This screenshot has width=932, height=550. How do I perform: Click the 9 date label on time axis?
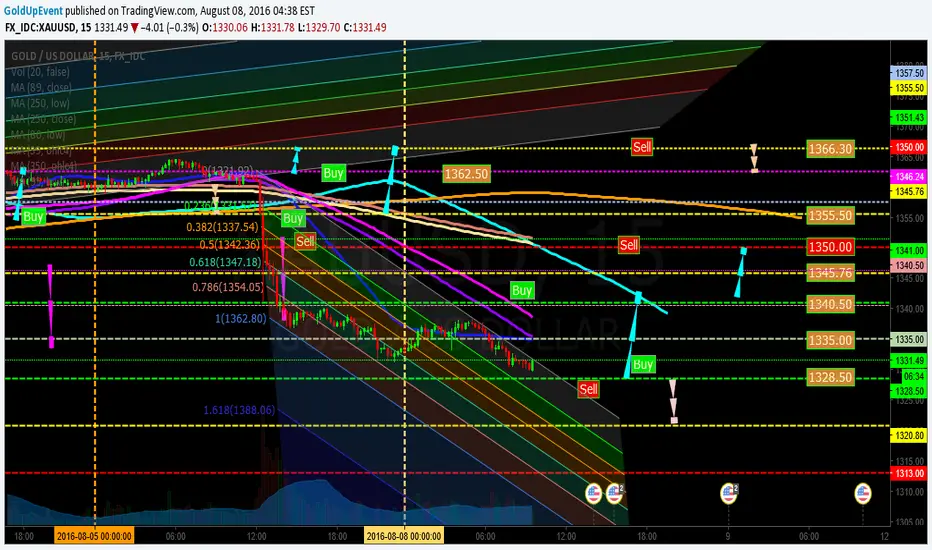tap(728, 536)
